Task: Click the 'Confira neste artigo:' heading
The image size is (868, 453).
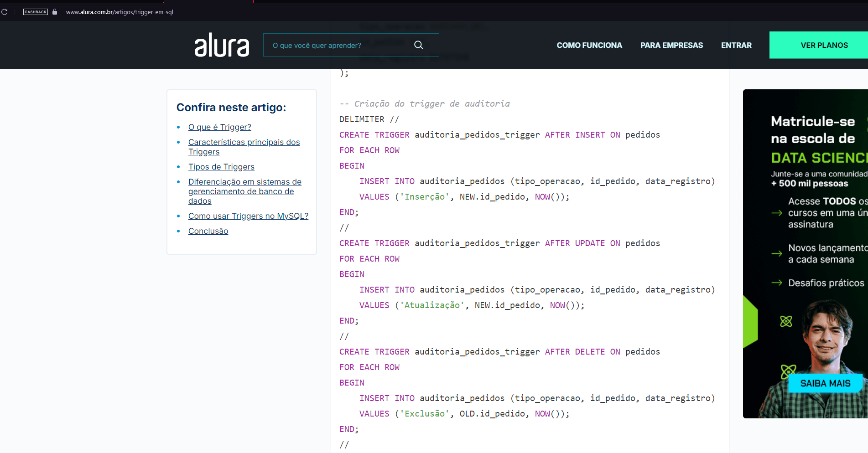Action: tap(231, 108)
